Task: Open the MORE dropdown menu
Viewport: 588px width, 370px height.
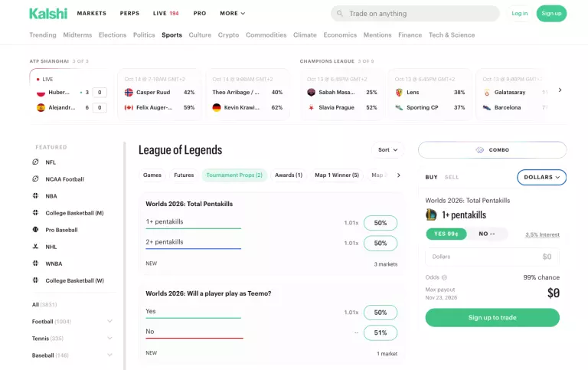Action: (x=233, y=14)
